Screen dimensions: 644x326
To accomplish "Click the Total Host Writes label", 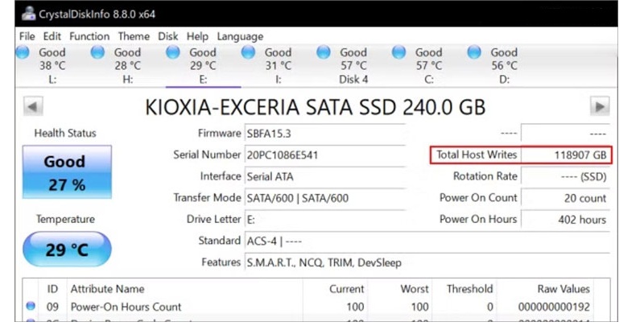I will 477,155.
